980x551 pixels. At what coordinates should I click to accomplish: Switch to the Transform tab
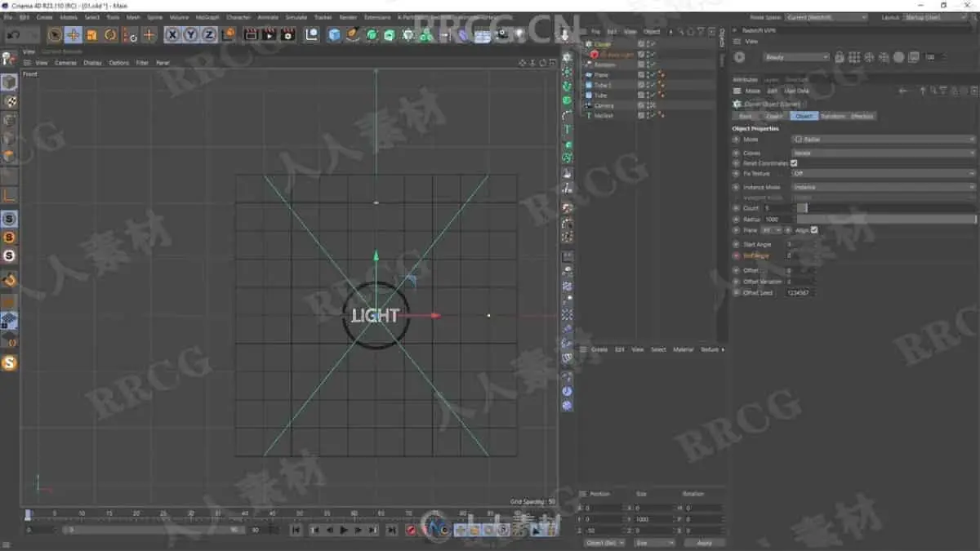[x=833, y=116]
